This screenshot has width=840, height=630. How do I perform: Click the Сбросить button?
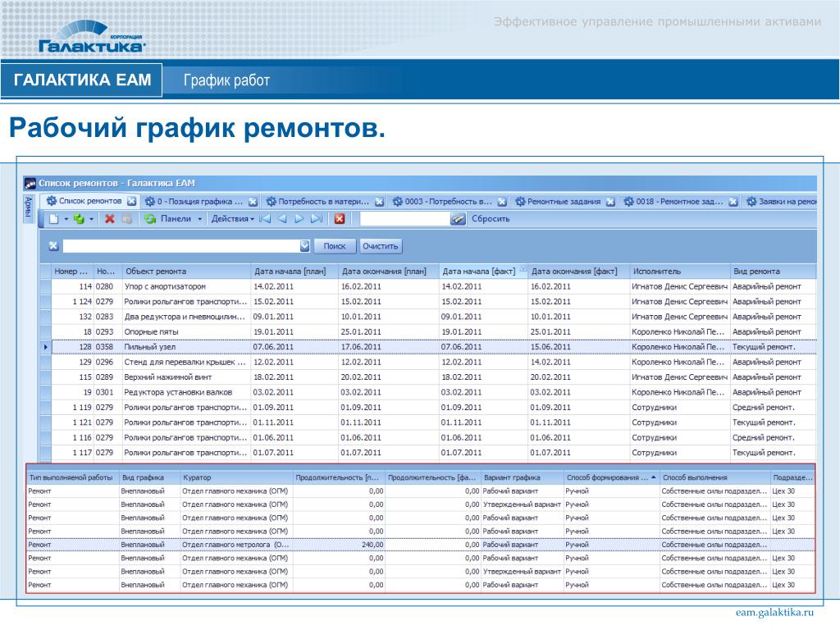491,218
